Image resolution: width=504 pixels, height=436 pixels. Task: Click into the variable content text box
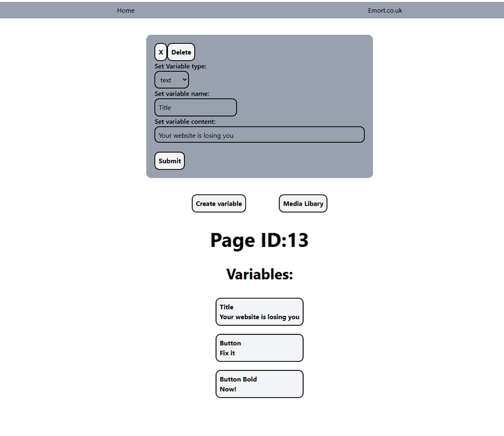point(259,135)
